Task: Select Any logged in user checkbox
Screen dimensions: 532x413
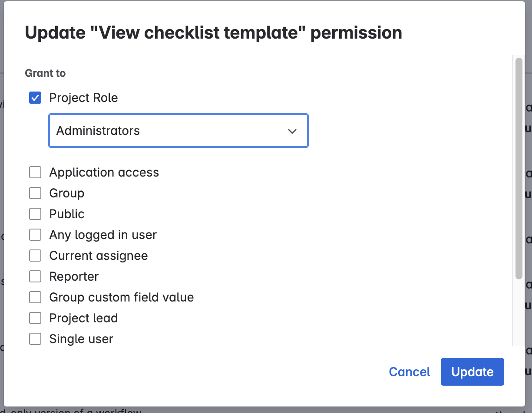Action: (x=35, y=235)
